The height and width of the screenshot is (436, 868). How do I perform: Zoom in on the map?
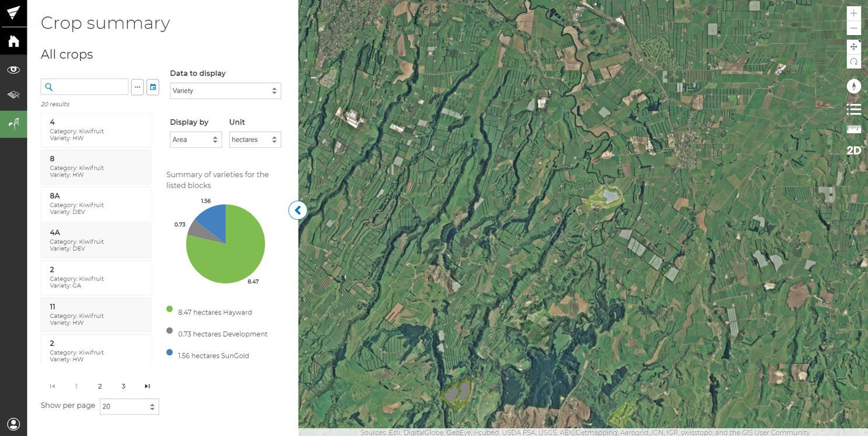[853, 13]
